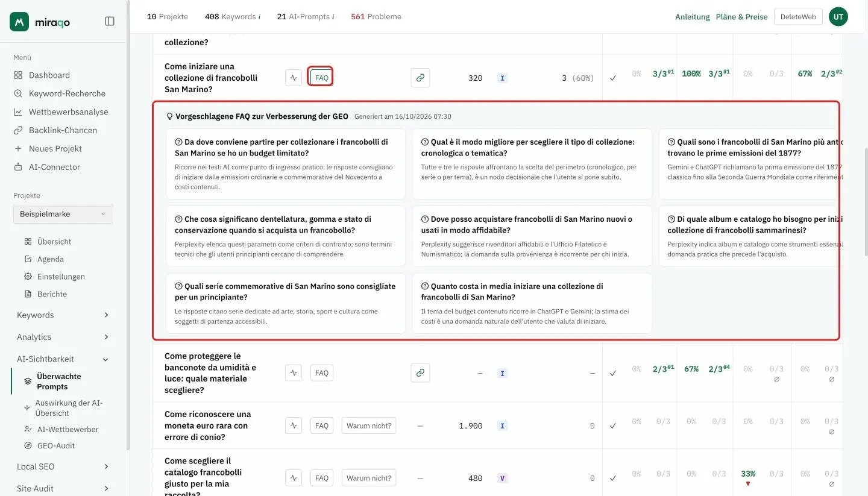Open the AI-Connector page
The height and width of the screenshot is (496, 868).
click(54, 167)
